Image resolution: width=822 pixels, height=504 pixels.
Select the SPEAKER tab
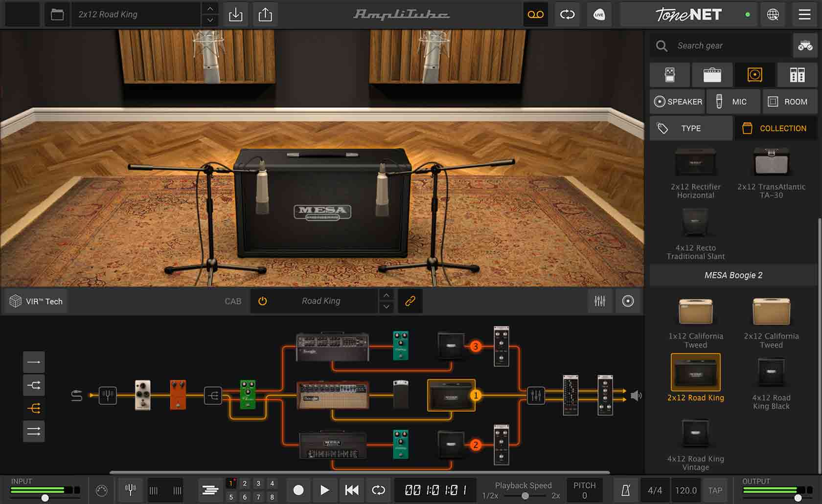(x=678, y=102)
